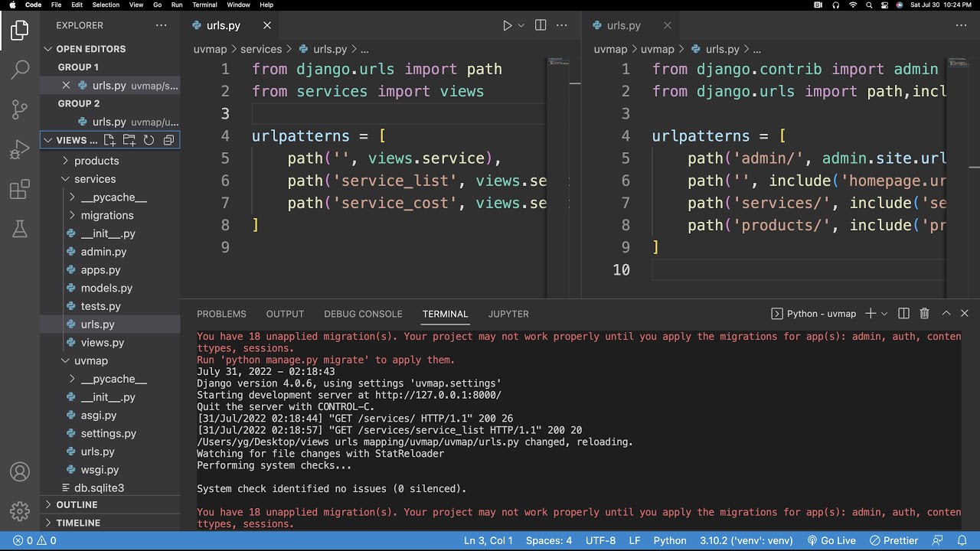This screenshot has width=980, height=551.
Task: Maximize the terminal panel size
Action: [946, 314]
